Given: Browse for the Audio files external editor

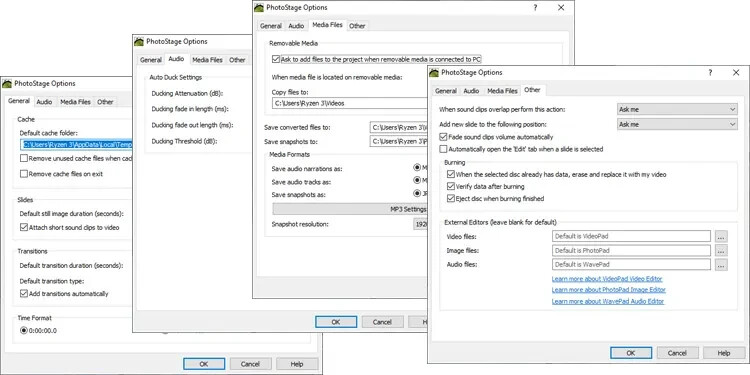Looking at the screenshot, I should [x=721, y=265].
